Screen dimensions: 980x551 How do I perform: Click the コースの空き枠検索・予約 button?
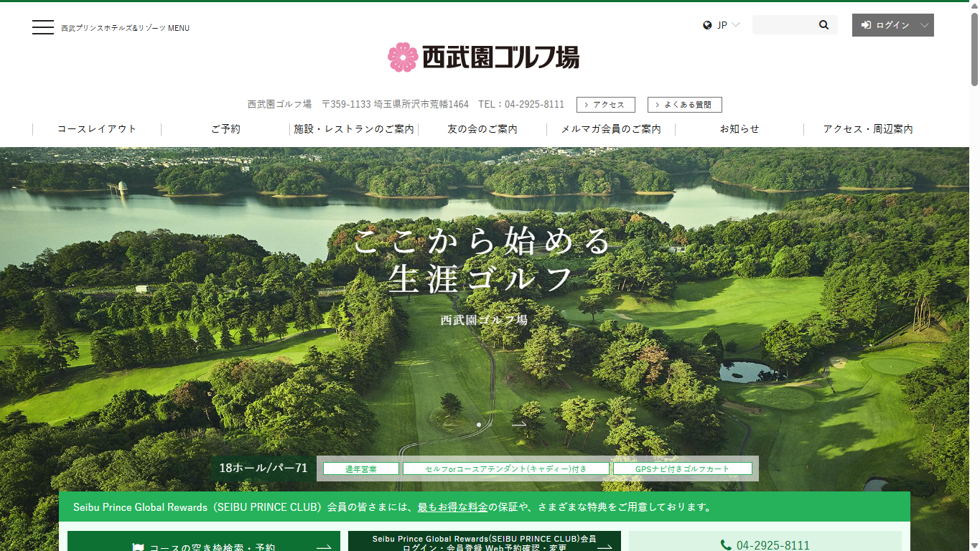(x=204, y=541)
